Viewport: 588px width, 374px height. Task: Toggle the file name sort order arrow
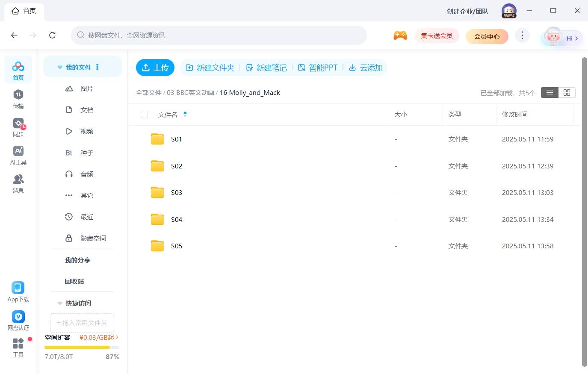[185, 114]
